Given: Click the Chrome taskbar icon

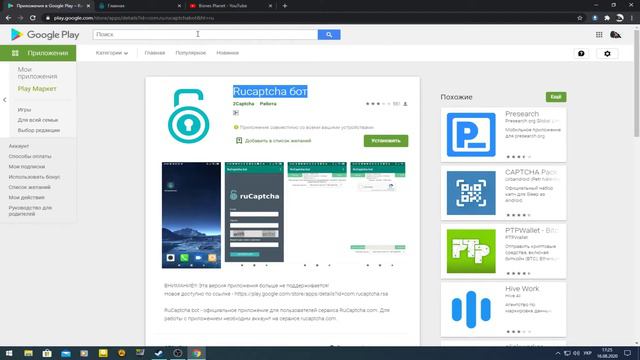Looking at the screenshot, I should pos(197,353).
